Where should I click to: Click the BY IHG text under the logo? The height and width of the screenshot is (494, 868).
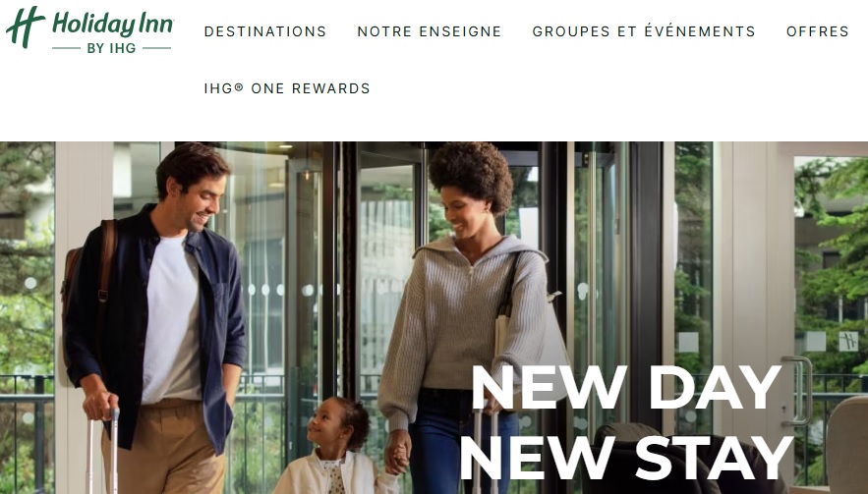tap(111, 48)
